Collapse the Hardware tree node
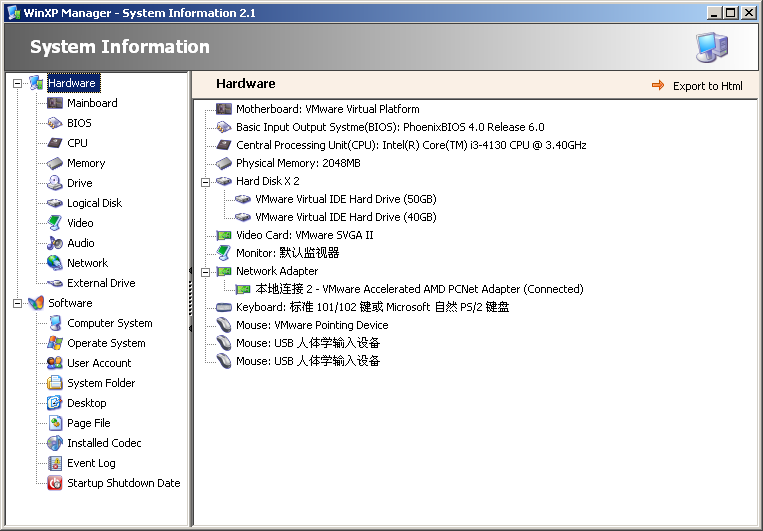This screenshot has height=531, width=763. pos(17,84)
